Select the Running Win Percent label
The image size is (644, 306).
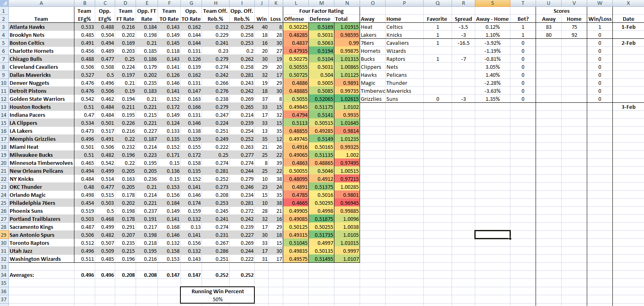[x=218, y=291]
